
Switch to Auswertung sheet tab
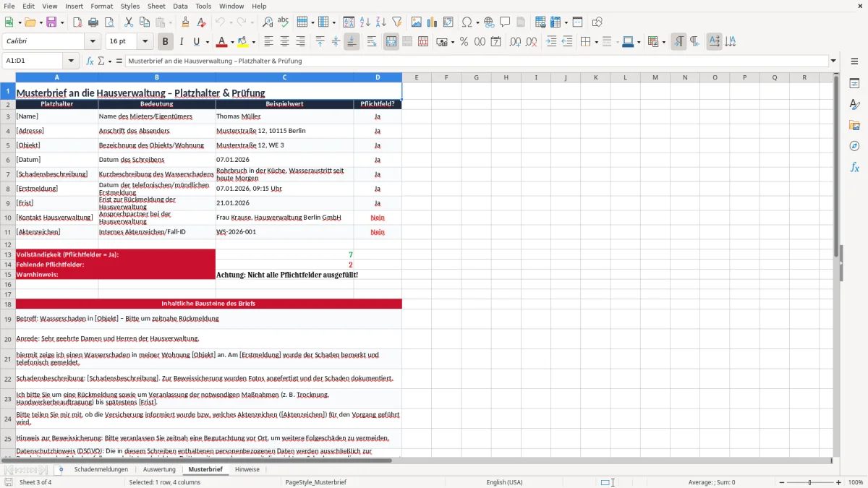(x=159, y=469)
